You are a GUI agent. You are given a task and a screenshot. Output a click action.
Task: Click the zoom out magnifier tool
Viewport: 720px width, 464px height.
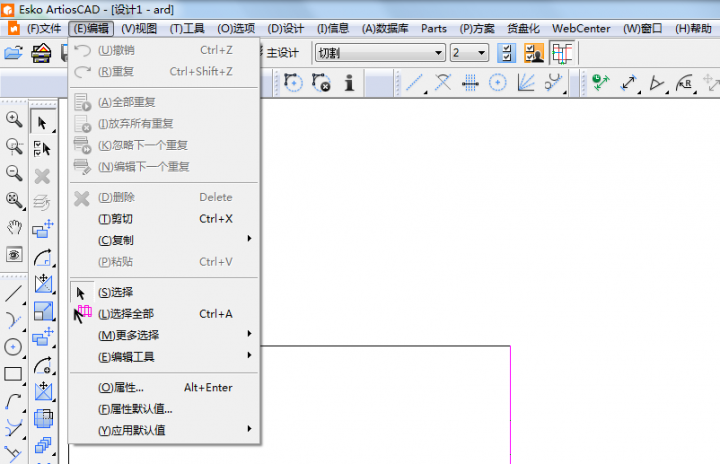pos(14,174)
